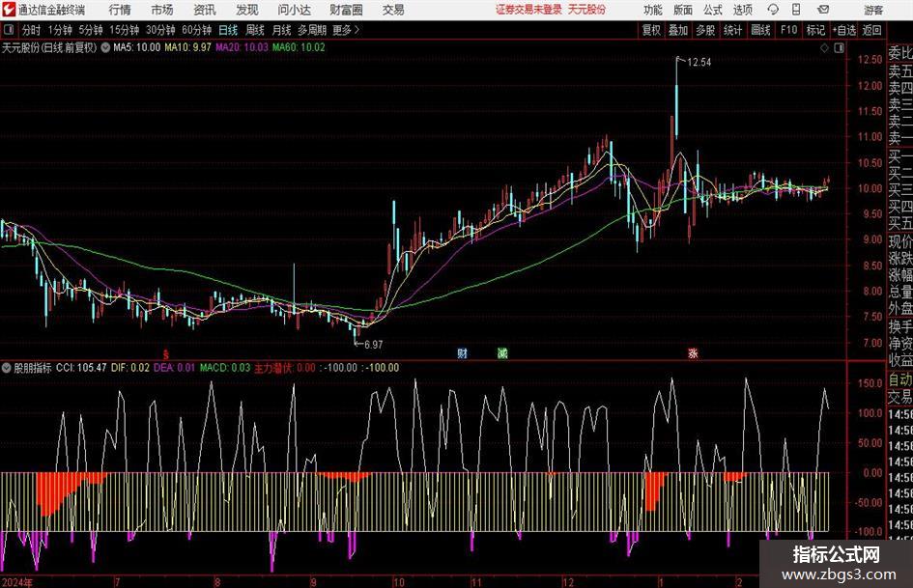
Task: Switch to 周线 weekly timeframe
Action: (255, 30)
